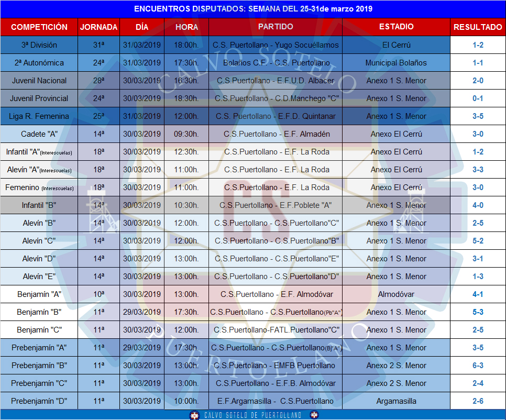Click the RESULTADO column header

(478, 27)
